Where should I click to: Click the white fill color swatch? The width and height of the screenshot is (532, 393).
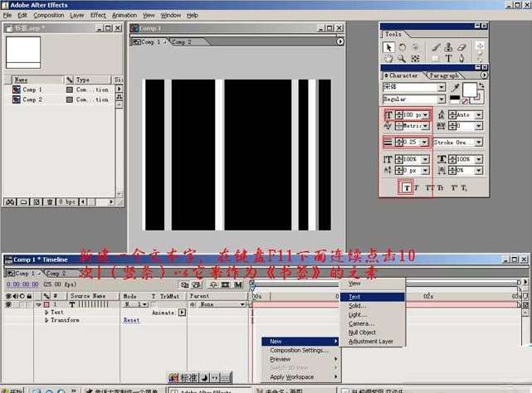click(x=468, y=90)
